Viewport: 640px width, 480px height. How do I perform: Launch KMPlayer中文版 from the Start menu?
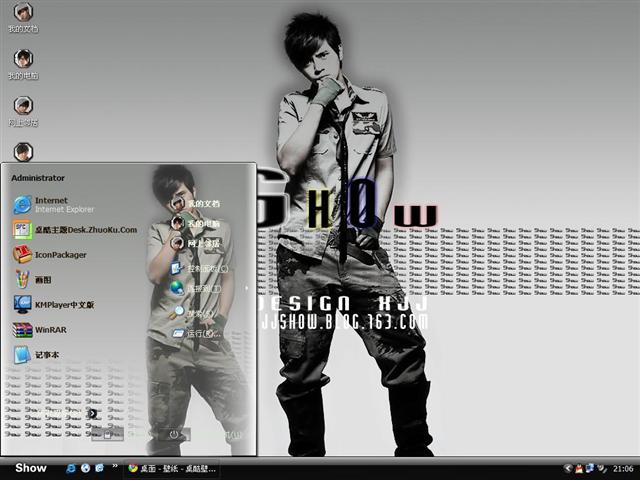64,305
